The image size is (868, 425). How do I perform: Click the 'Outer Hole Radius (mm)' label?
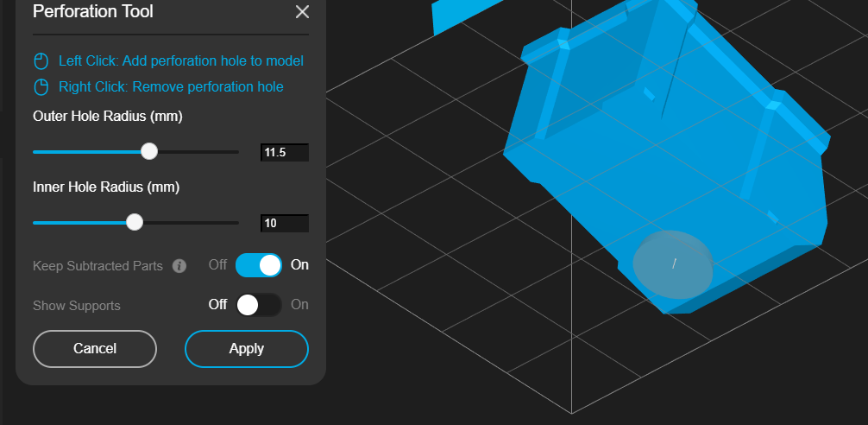(108, 117)
